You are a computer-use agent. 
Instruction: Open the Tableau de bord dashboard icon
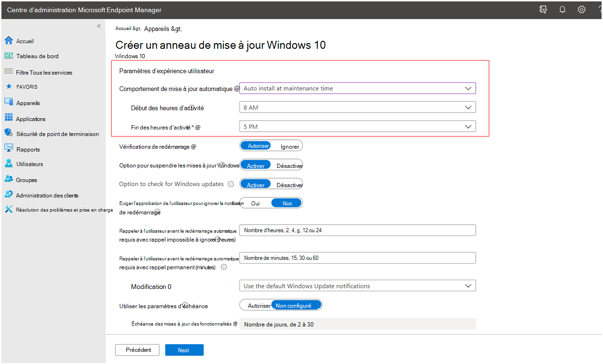(8, 56)
